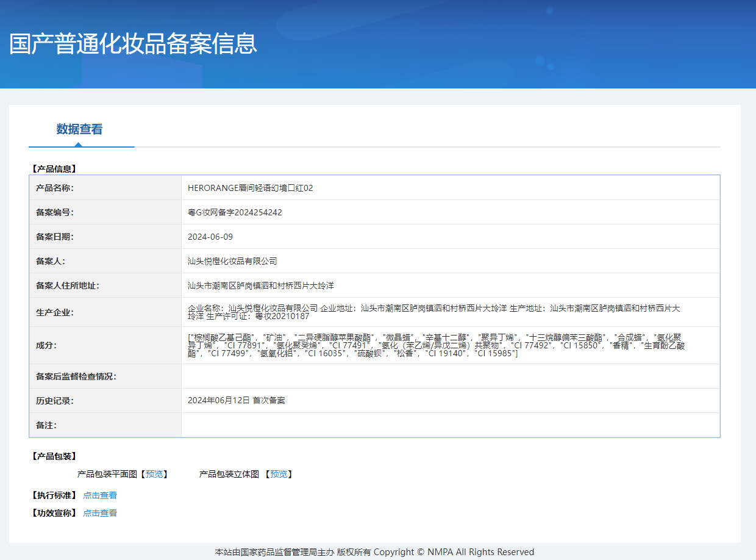The image size is (756, 560).
Task: Click the 产品包装立体图 label
Action: pos(229,474)
